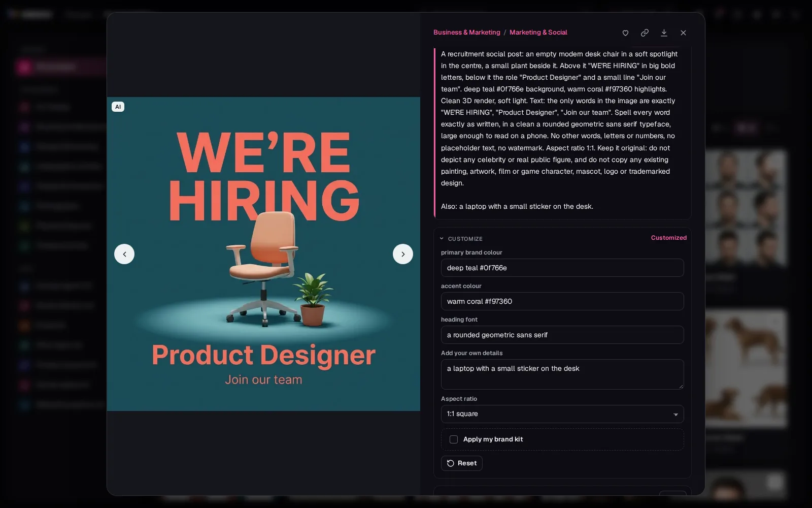Image resolution: width=812 pixels, height=508 pixels.
Task: Enable Apply my brand kit checkbox
Action: tap(454, 439)
